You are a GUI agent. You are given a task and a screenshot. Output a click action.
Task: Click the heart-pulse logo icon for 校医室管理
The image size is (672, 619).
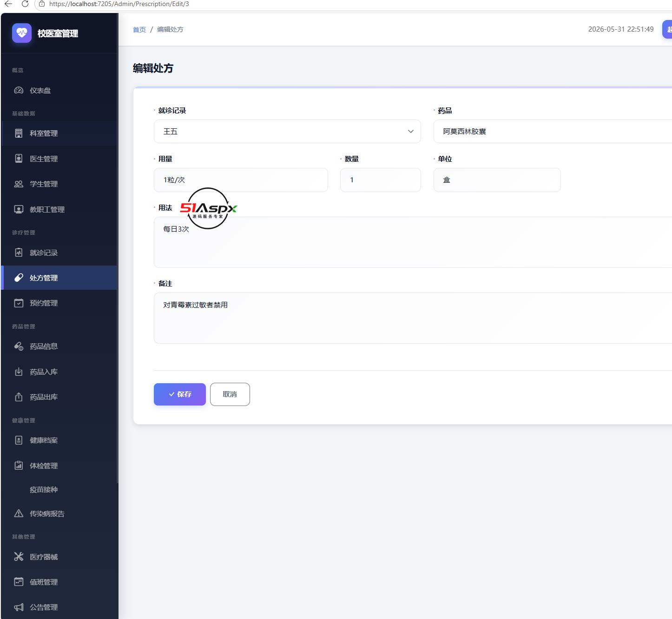[22, 33]
